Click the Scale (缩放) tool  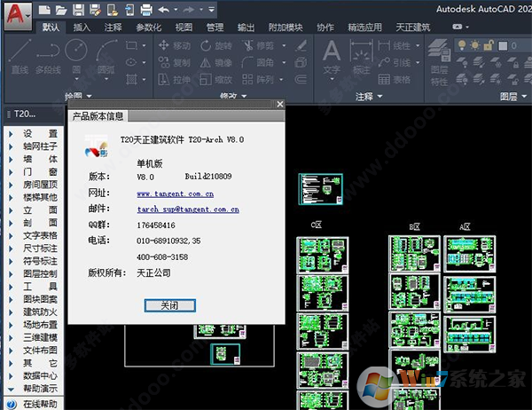[216, 80]
